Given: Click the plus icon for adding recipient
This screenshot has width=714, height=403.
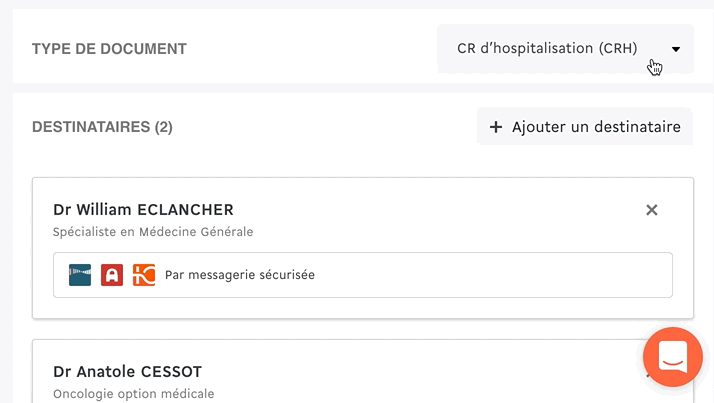Looking at the screenshot, I should point(496,127).
